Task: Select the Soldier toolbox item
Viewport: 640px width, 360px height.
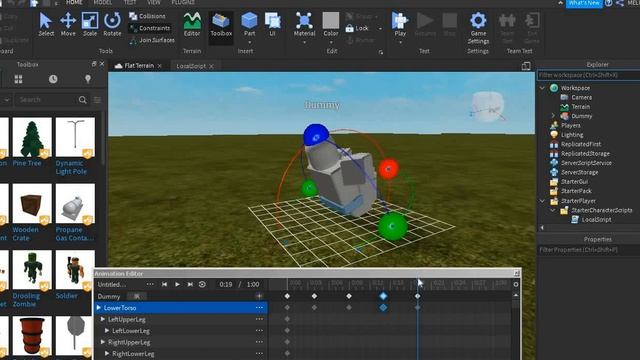Action: [75, 275]
